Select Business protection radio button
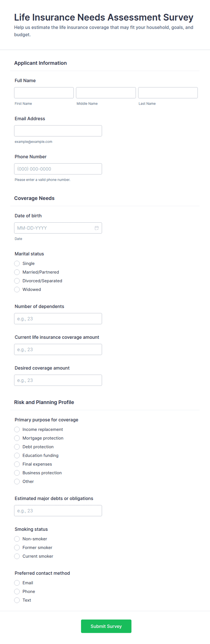 [17, 473]
